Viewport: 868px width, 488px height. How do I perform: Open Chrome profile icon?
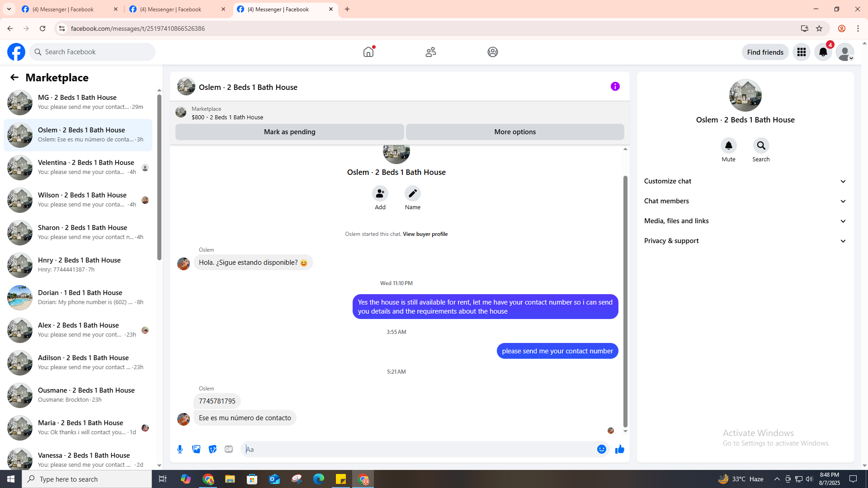[842, 28]
